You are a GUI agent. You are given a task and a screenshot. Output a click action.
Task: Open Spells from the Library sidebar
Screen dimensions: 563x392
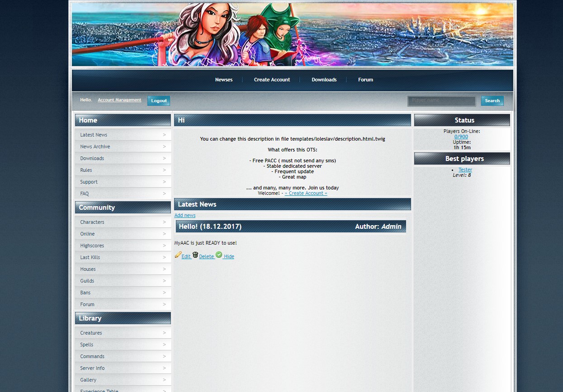[86, 344]
